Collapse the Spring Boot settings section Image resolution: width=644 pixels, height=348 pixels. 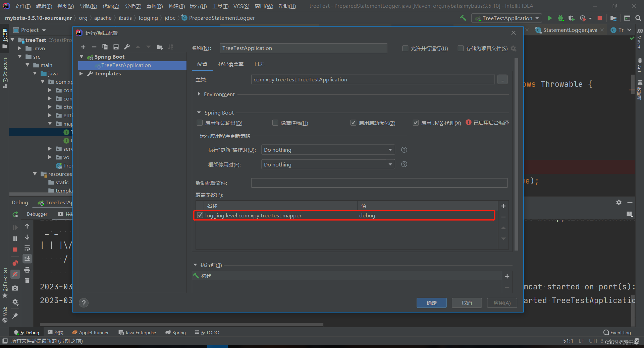click(199, 113)
